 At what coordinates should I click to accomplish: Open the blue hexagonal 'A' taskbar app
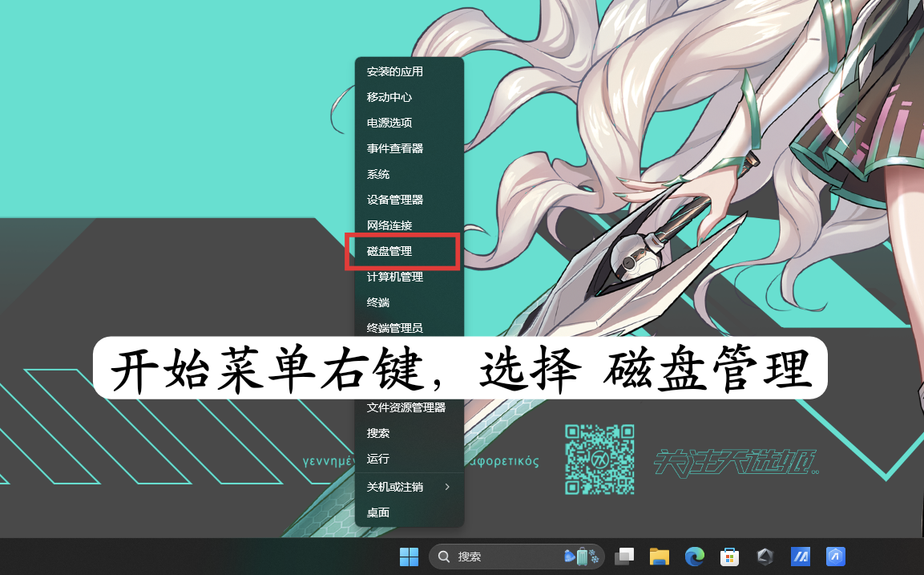[834, 557]
